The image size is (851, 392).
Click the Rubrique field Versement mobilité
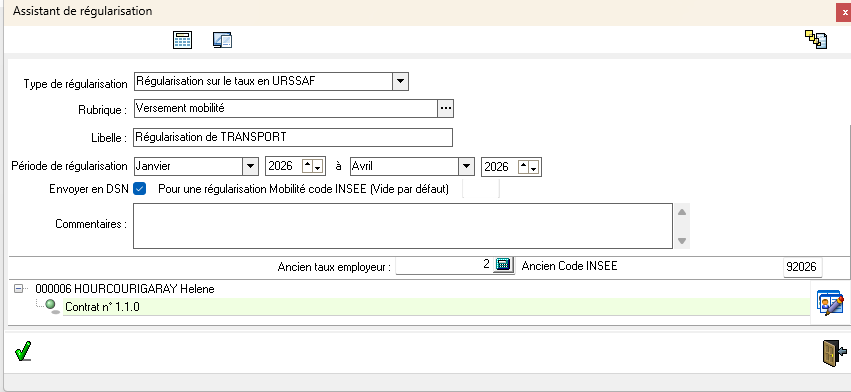click(285, 109)
